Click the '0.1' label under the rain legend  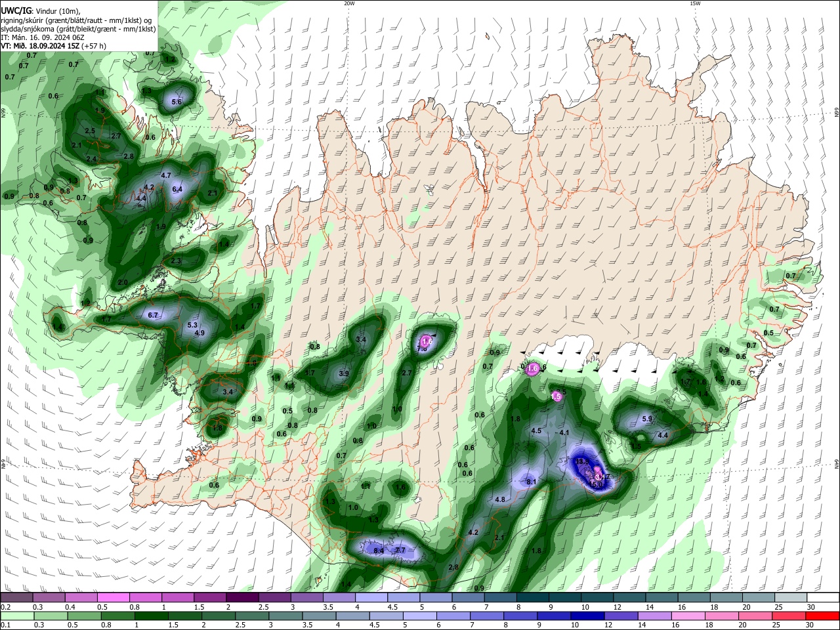click(x=5, y=625)
